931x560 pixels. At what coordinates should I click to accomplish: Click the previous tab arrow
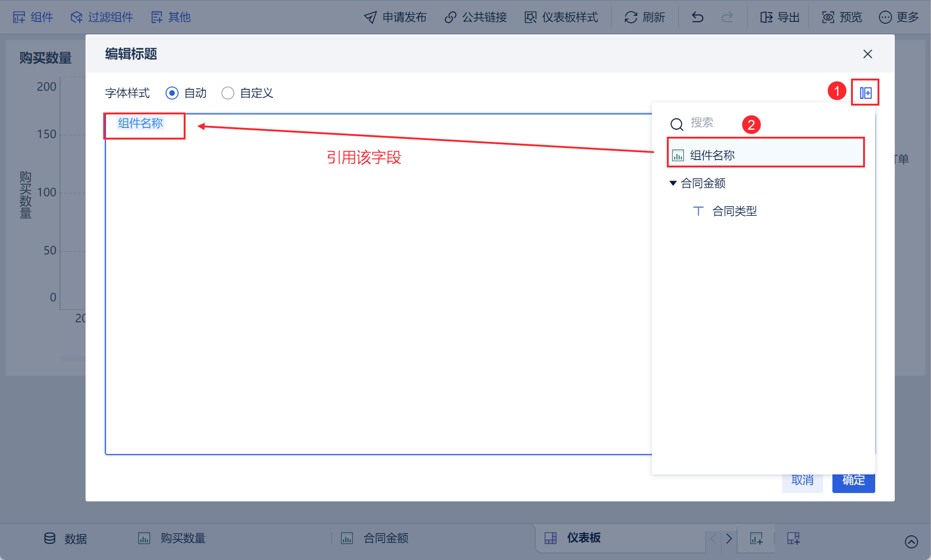pyautogui.click(x=714, y=539)
